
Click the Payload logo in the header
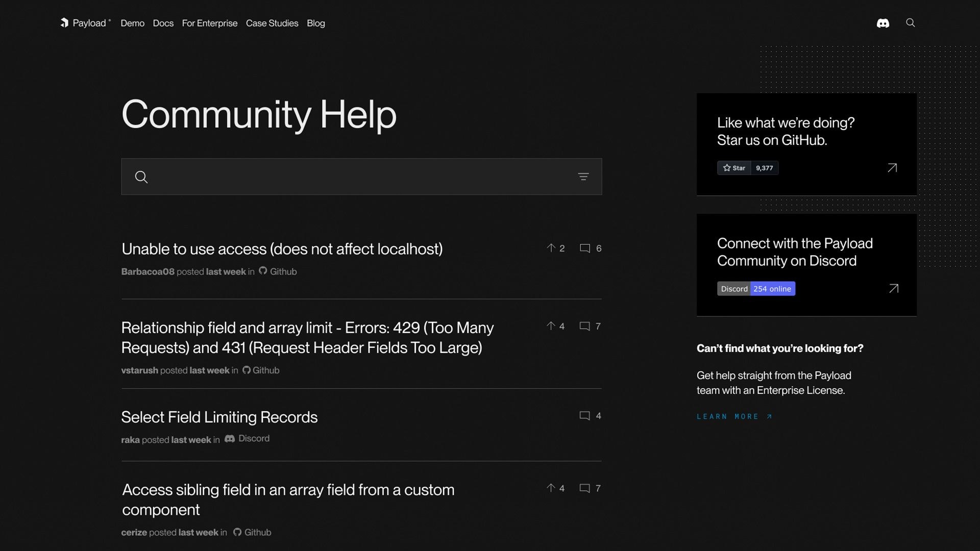tap(85, 23)
